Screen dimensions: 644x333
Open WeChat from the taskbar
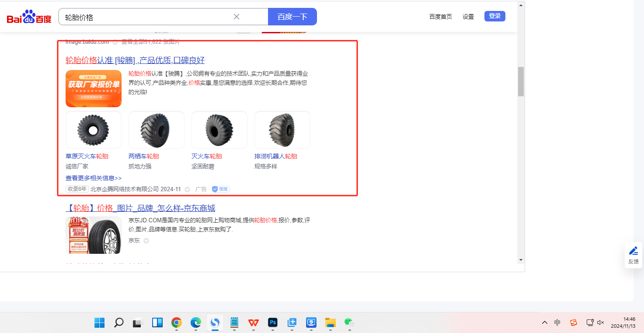click(348, 322)
